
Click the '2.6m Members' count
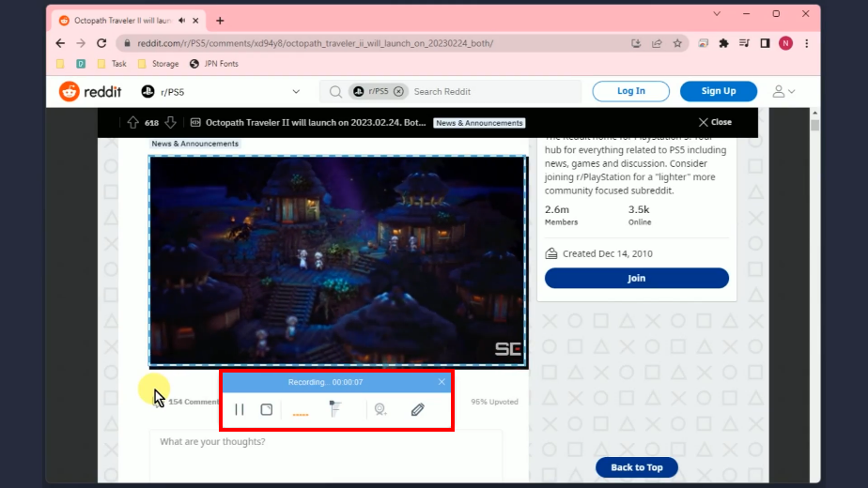click(562, 215)
